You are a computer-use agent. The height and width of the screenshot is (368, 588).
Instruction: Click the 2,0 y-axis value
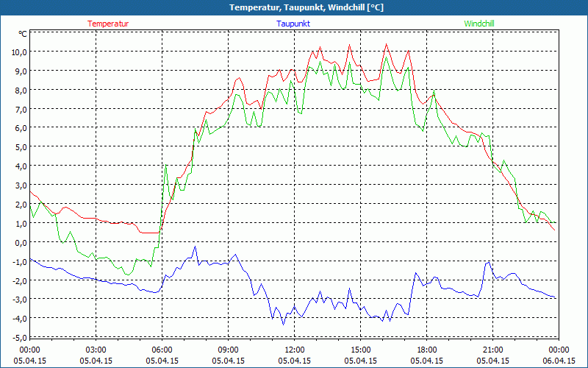coord(21,205)
